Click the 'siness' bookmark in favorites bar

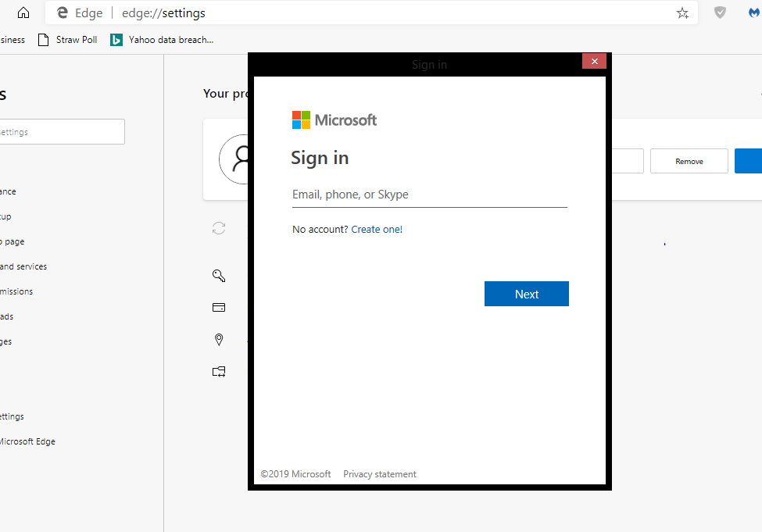13,40
